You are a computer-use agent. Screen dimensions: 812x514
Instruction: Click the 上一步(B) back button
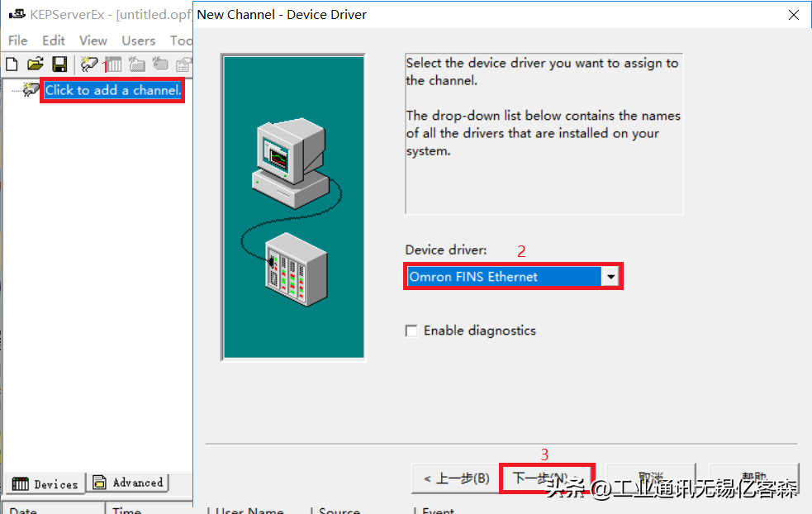point(456,478)
